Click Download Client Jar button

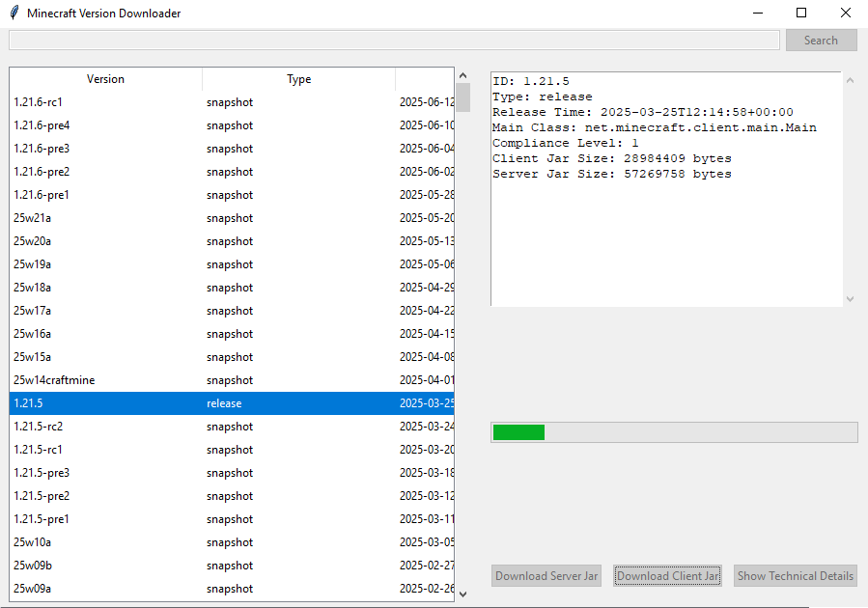(667, 576)
